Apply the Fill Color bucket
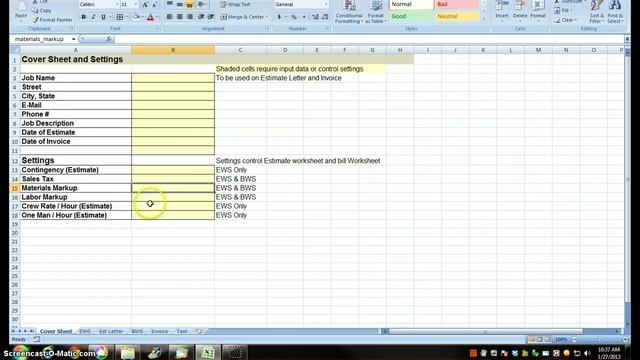The width and height of the screenshot is (640, 360). 136,17
